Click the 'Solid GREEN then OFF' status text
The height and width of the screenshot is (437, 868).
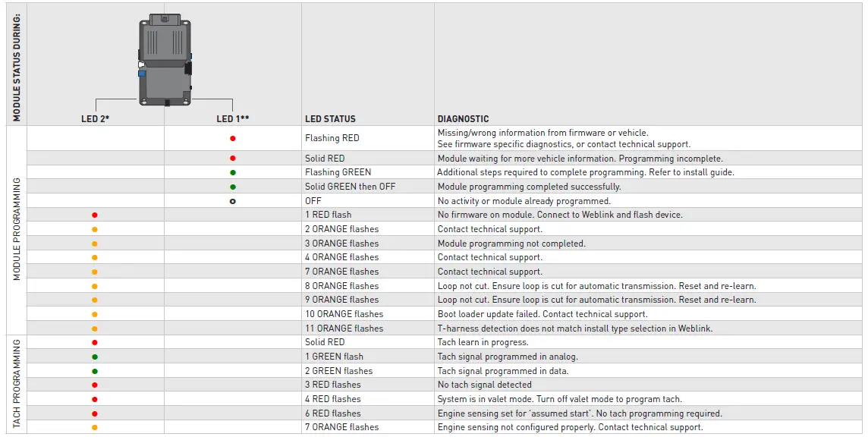point(350,187)
